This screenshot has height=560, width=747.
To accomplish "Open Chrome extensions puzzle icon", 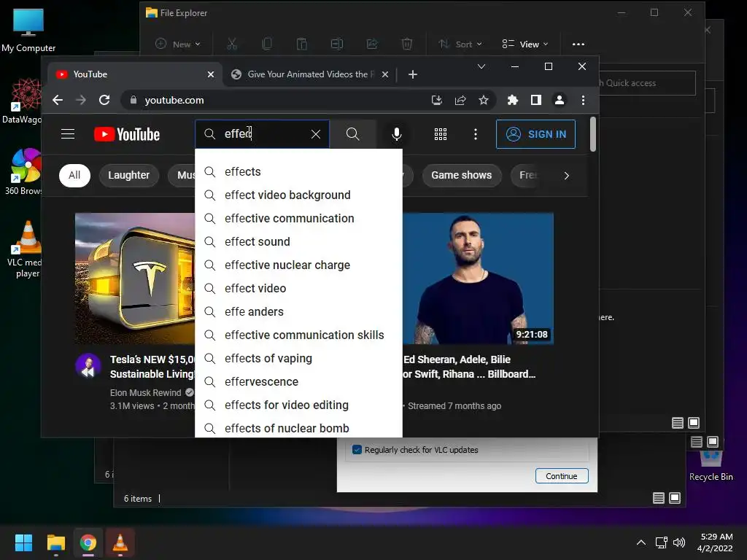I will point(513,100).
